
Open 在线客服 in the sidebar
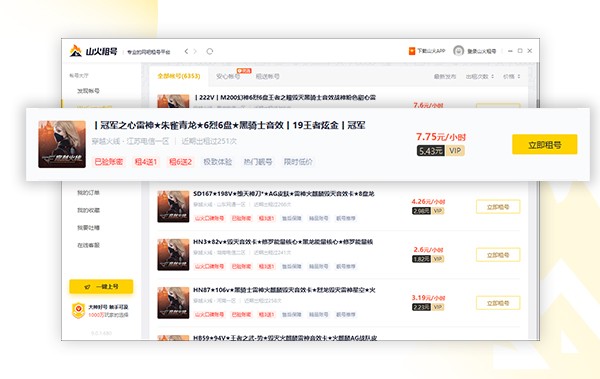point(88,245)
